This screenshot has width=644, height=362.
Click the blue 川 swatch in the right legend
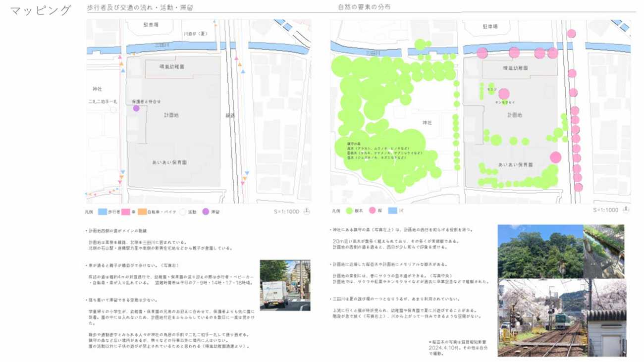tap(392, 210)
